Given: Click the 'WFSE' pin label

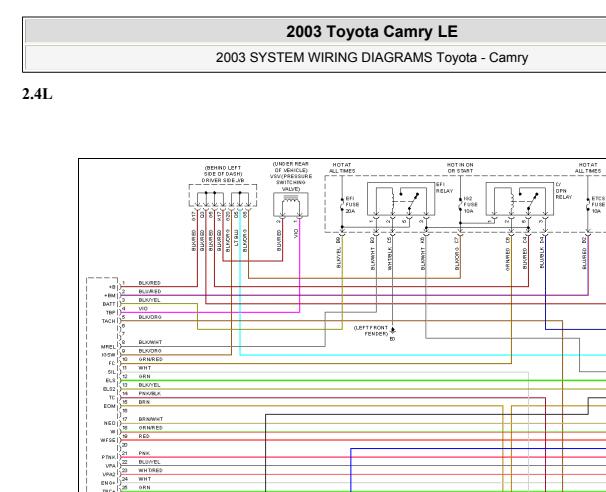Looking at the screenshot, I should tap(108, 440).
